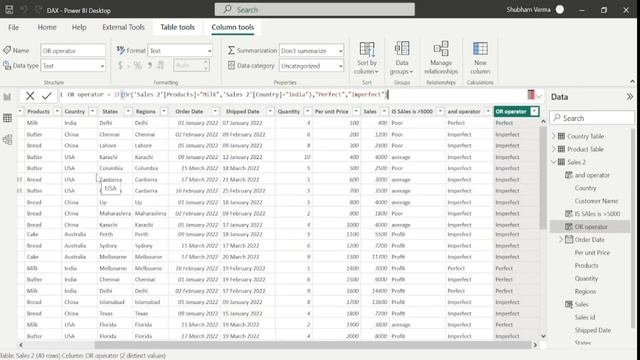Select the Shipped Date field in Data pane
This screenshot has height=360, width=640.
pos(593,330)
